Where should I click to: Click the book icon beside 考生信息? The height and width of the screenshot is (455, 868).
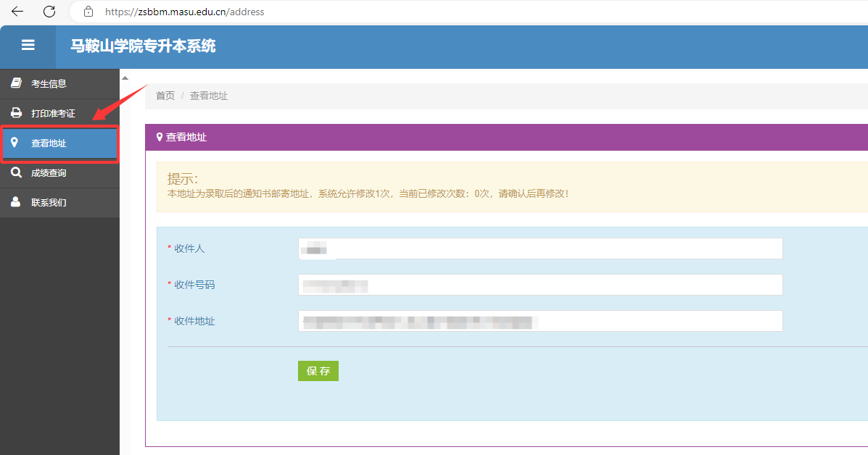(x=16, y=83)
